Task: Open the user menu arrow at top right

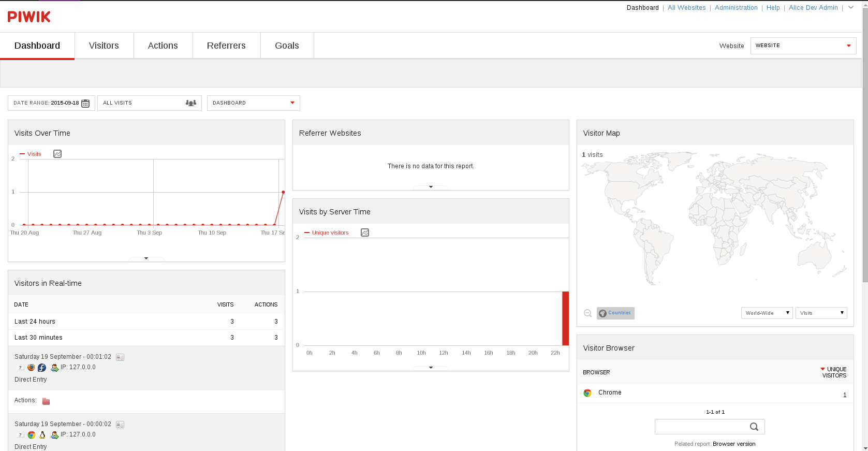Action: (851, 8)
